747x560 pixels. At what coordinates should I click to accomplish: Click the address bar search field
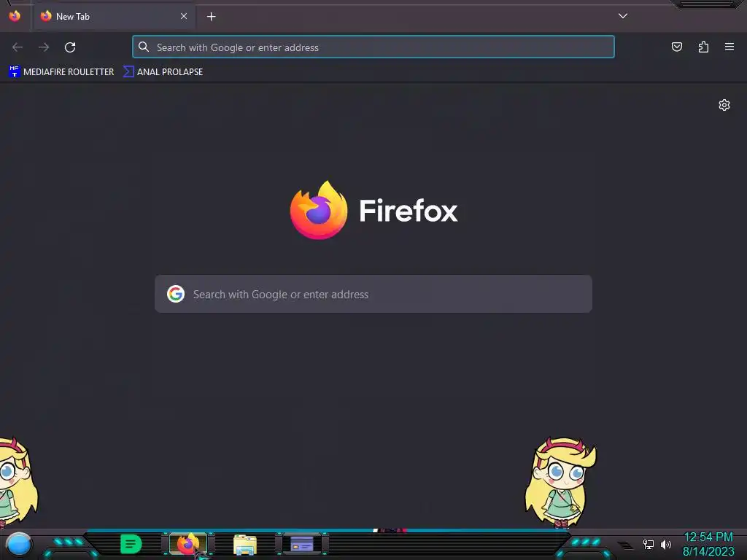(373, 47)
